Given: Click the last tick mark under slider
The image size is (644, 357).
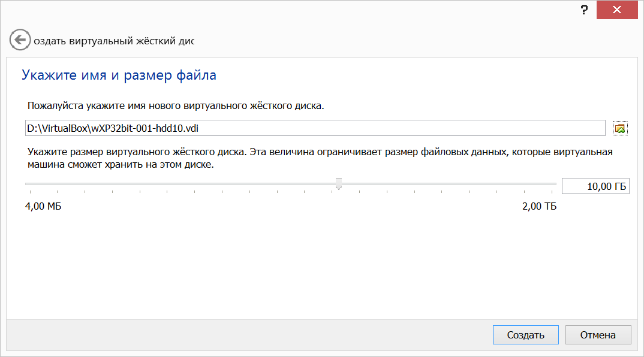Looking at the screenshot, I should click(552, 192).
